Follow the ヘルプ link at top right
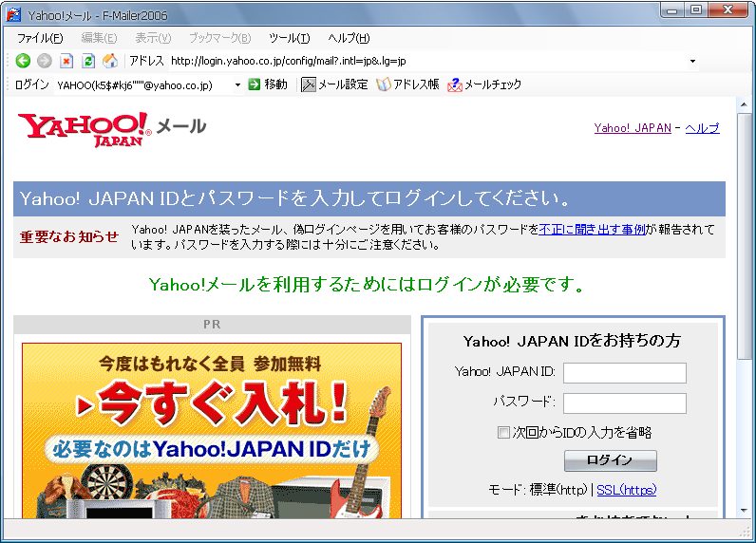This screenshot has height=543, width=756. click(703, 128)
